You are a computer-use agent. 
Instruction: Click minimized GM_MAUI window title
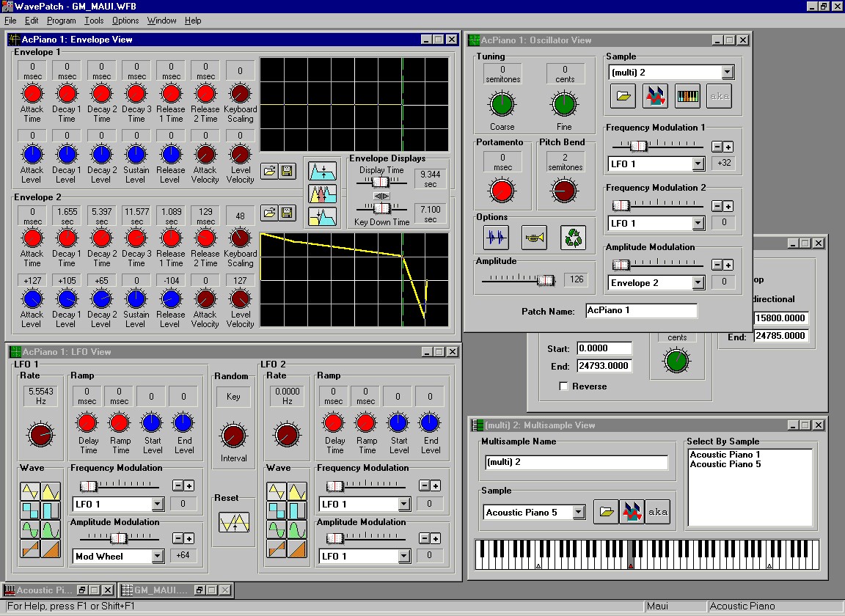(x=161, y=590)
